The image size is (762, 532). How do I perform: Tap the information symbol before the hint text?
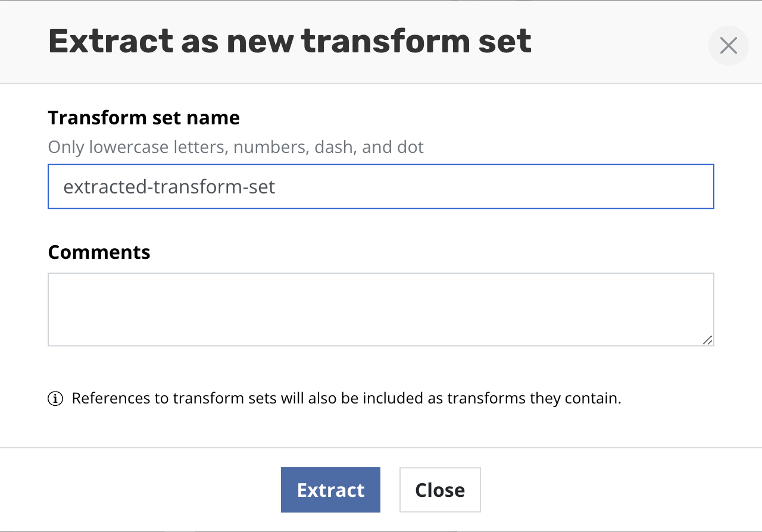click(x=55, y=398)
